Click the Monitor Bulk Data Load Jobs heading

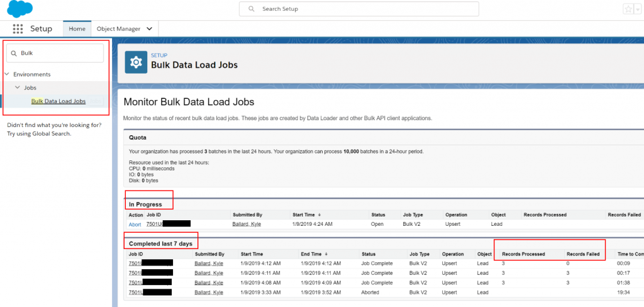pyautogui.click(x=189, y=101)
